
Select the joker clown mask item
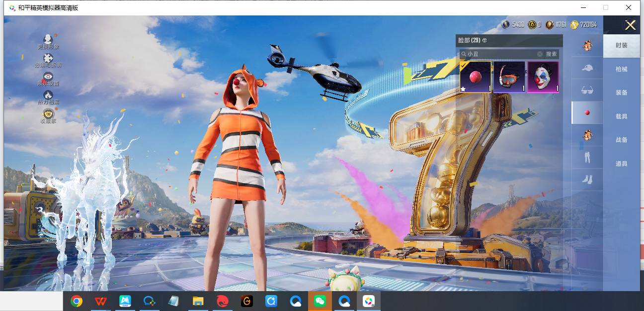pos(543,77)
